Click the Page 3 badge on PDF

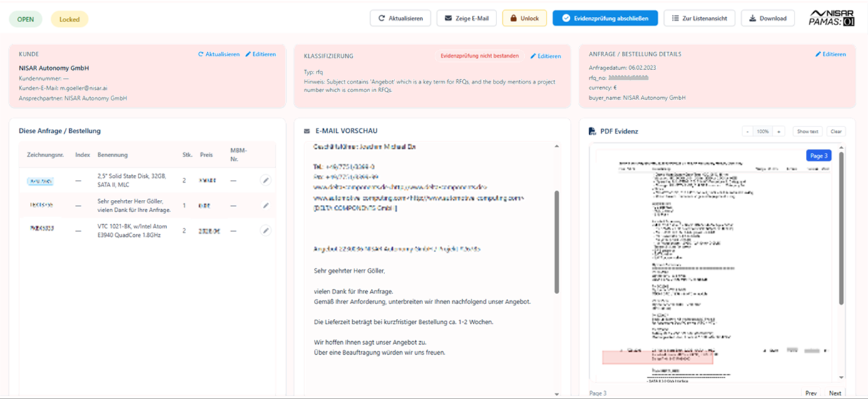tap(819, 156)
